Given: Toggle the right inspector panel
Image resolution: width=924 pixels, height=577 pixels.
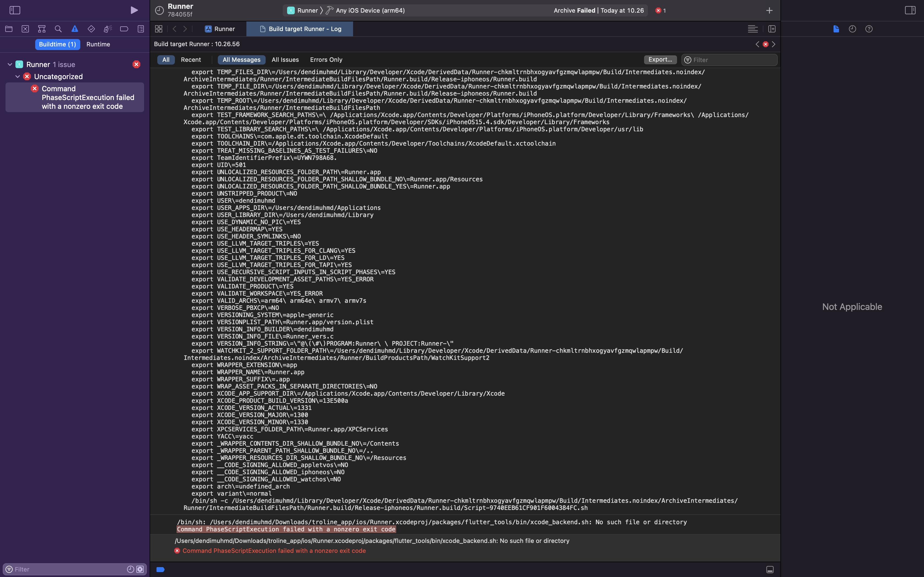Looking at the screenshot, I should pos(910,10).
